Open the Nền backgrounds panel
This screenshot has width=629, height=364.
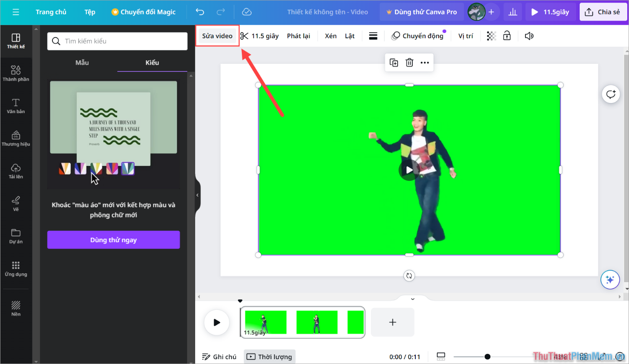[16, 307]
